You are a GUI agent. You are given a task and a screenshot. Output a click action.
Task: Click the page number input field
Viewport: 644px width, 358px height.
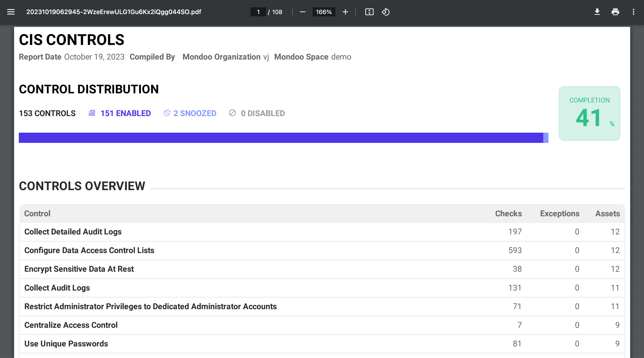click(258, 12)
